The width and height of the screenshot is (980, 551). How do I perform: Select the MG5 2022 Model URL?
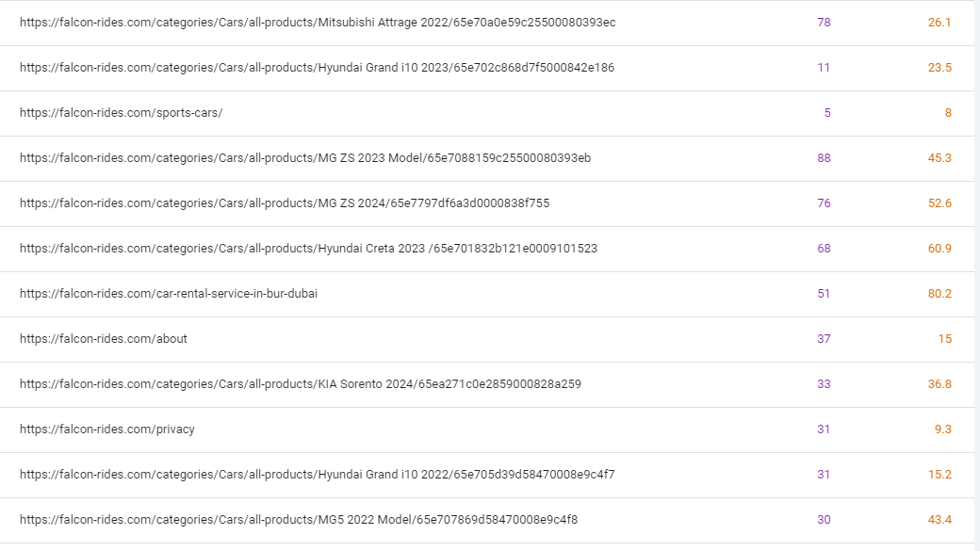click(x=299, y=520)
